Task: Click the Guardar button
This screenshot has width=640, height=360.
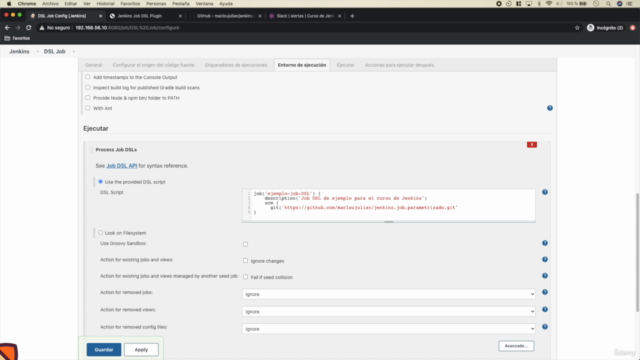Action: click(104, 350)
